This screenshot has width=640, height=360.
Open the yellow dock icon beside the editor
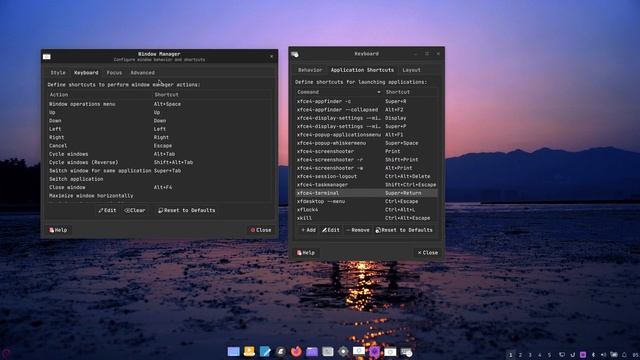(249, 351)
